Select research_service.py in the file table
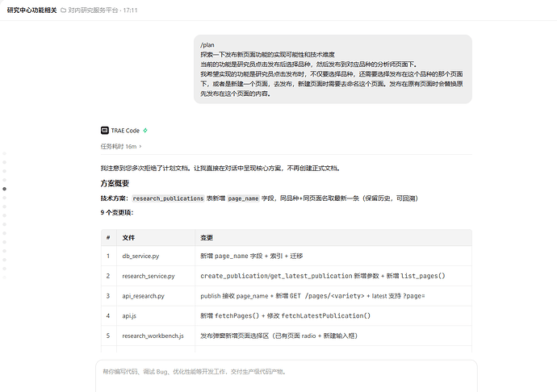This screenshot has width=557, height=392. tap(149, 276)
